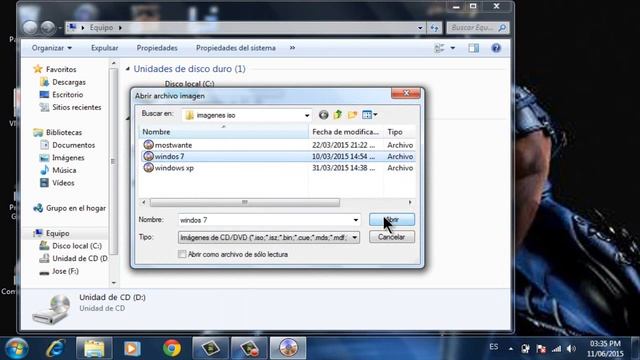Open the view menu icon in dialog
The image size is (640, 360).
click(369, 115)
